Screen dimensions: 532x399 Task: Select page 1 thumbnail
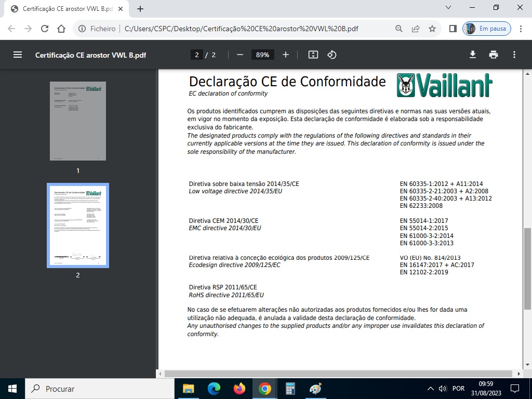(x=78, y=121)
